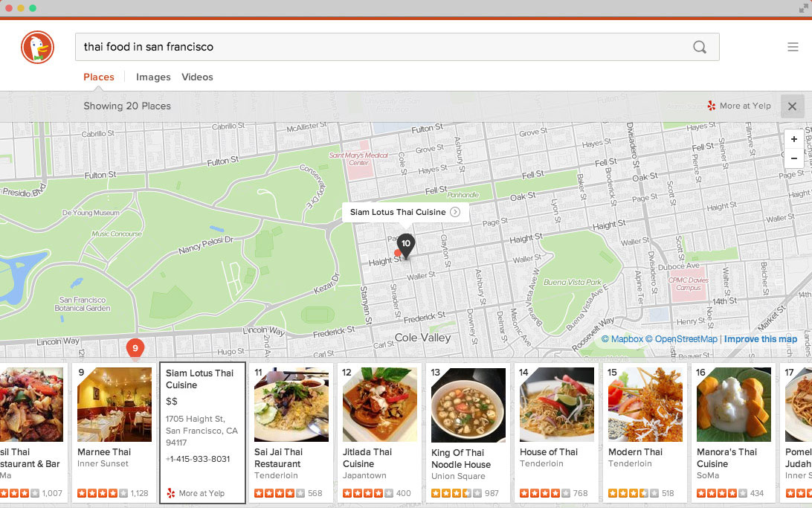
Task: Click Marnee Thai star rating
Action: click(x=103, y=493)
